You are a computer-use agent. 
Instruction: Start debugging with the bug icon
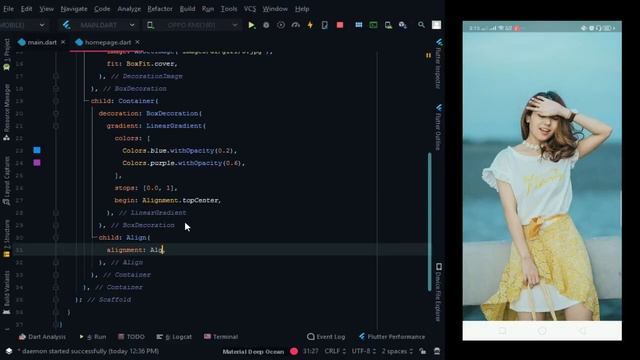click(x=266, y=25)
